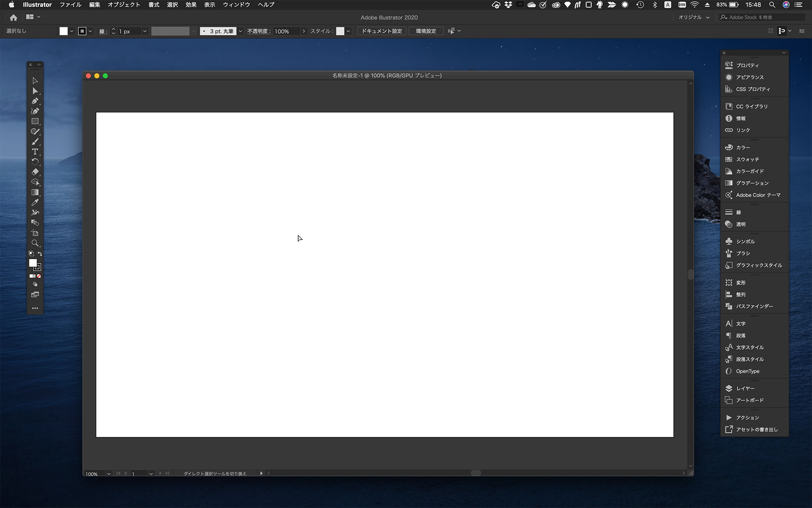Select the Gradient tool
This screenshot has height=508, width=812.
pos(35,192)
